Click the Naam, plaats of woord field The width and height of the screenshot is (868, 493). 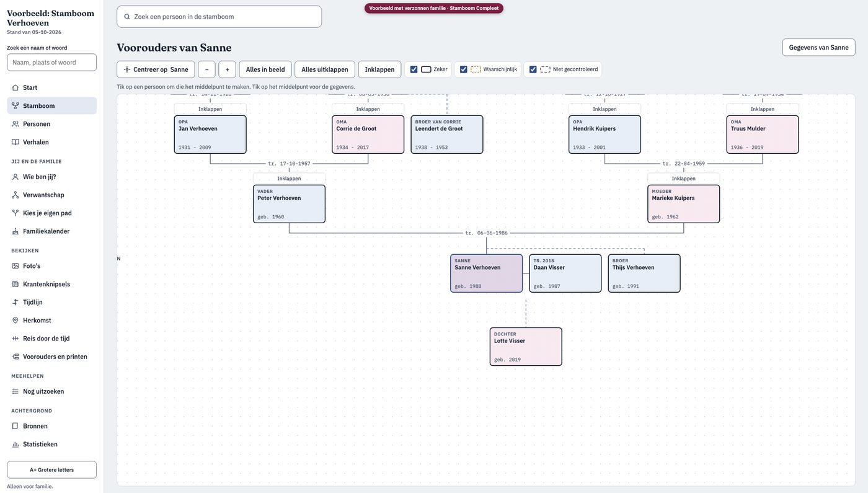click(51, 63)
